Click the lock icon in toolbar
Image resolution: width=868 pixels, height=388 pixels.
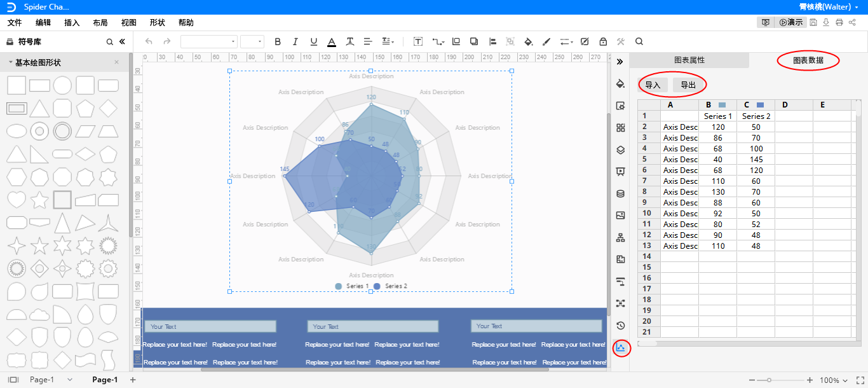pyautogui.click(x=602, y=41)
